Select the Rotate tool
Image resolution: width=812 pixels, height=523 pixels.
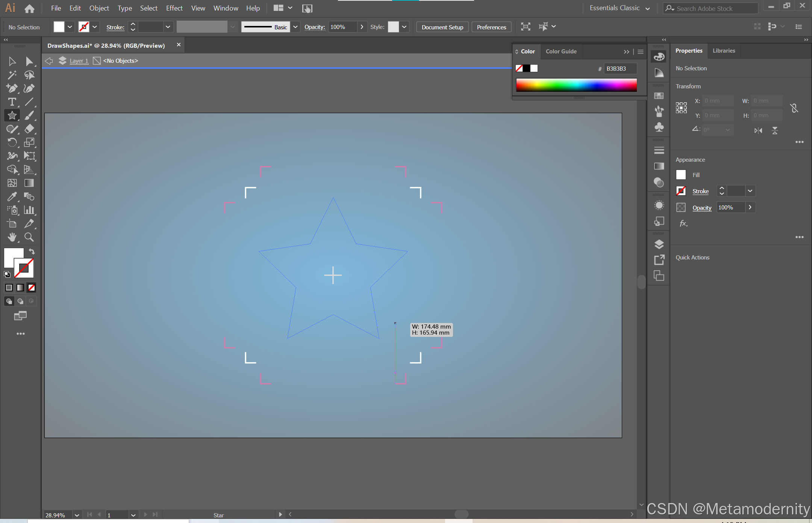[12, 142]
